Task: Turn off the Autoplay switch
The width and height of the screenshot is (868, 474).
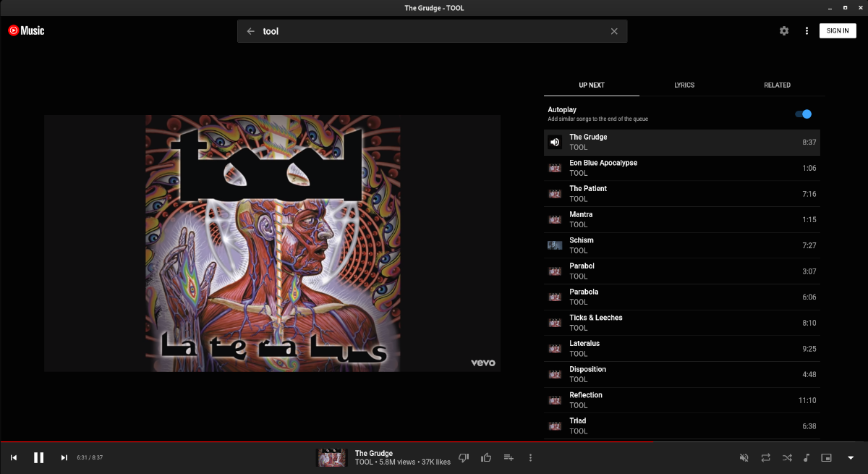Action: pyautogui.click(x=803, y=114)
